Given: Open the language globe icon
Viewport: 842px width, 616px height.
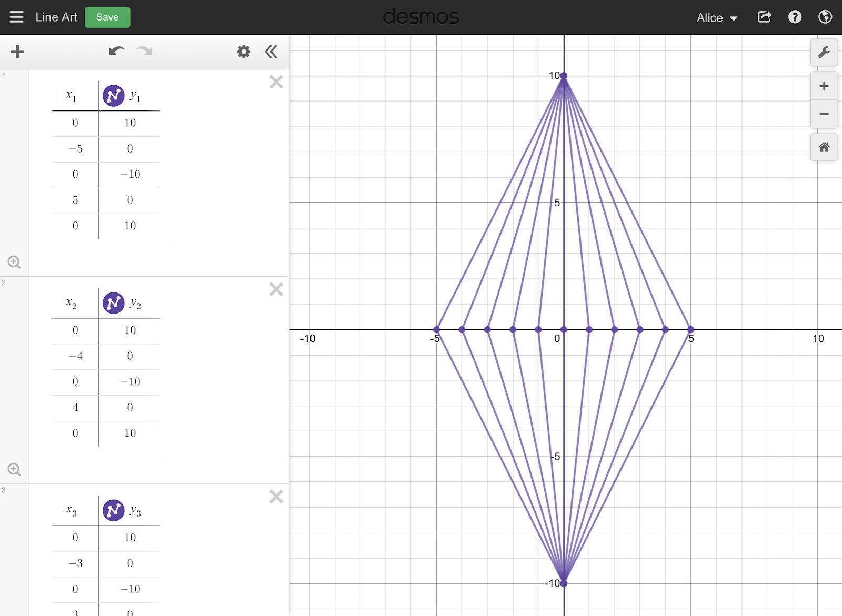Looking at the screenshot, I should pos(825,17).
